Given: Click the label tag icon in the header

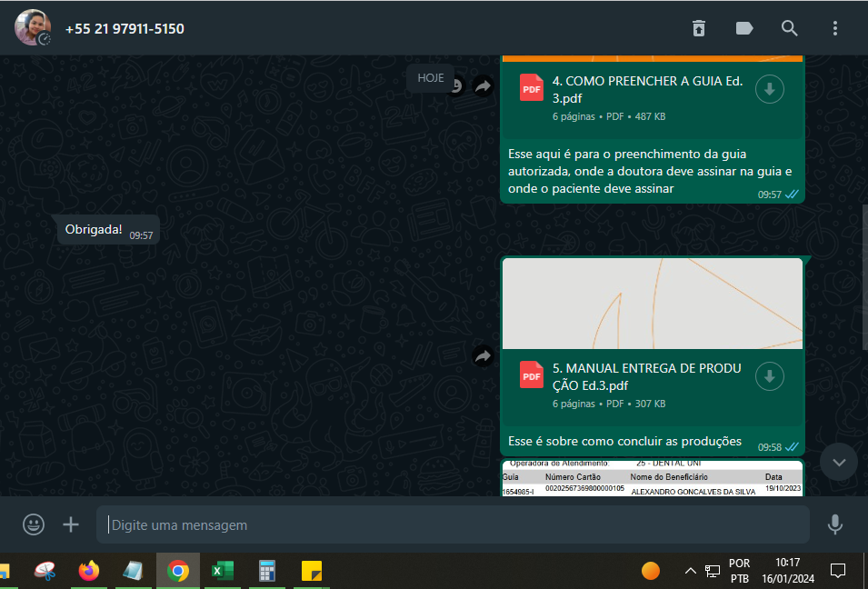Looking at the screenshot, I should tap(744, 28).
